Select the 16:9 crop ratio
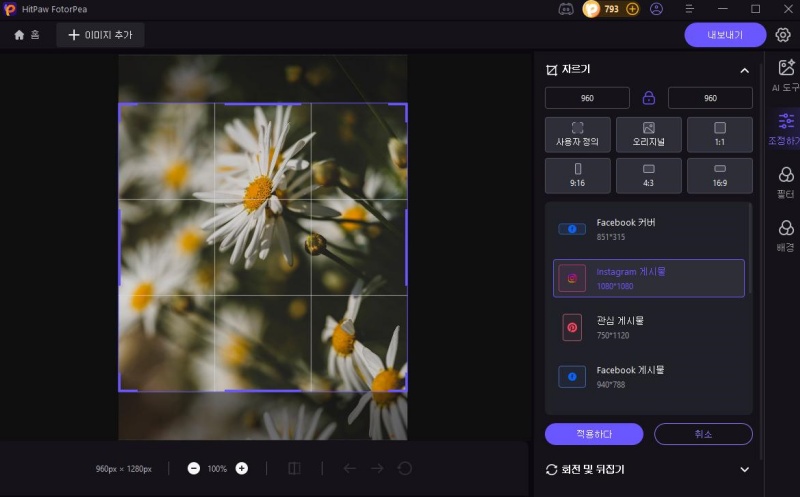Image resolution: width=800 pixels, height=497 pixels. click(720, 176)
